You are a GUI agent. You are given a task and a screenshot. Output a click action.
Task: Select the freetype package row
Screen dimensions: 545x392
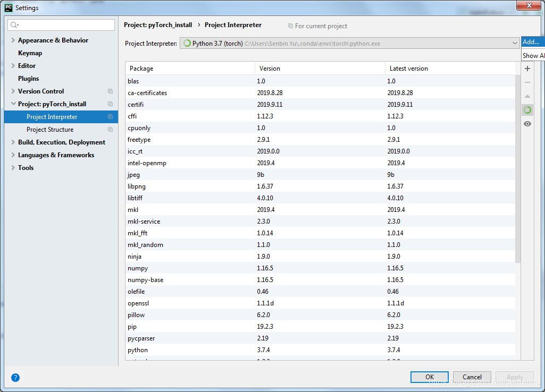(x=320, y=140)
